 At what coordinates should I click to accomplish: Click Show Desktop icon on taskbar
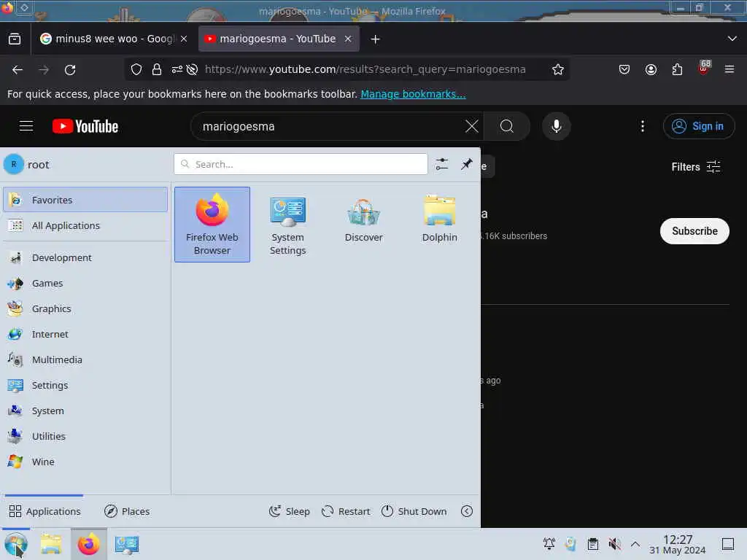click(x=728, y=544)
